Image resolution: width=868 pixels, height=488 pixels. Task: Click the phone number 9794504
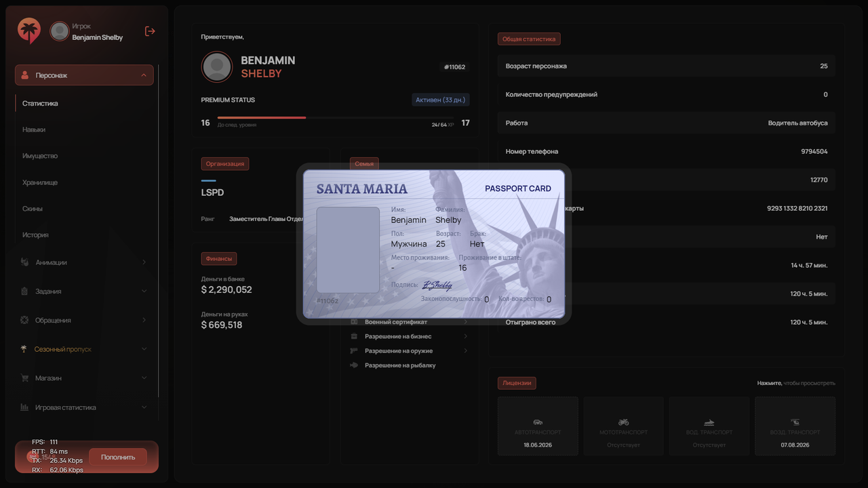814,152
